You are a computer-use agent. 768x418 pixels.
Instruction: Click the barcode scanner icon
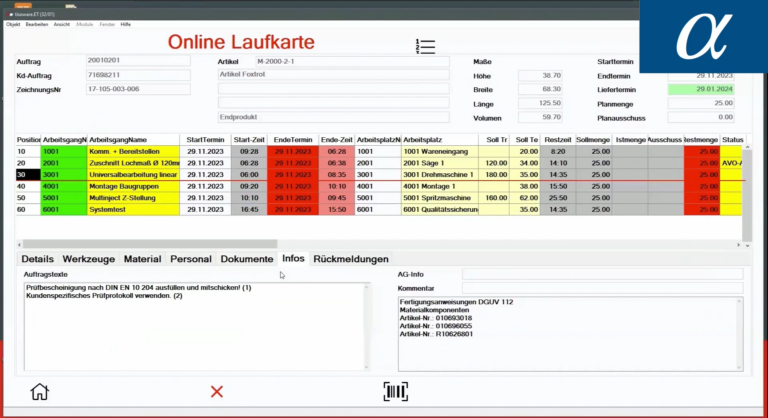tap(396, 391)
